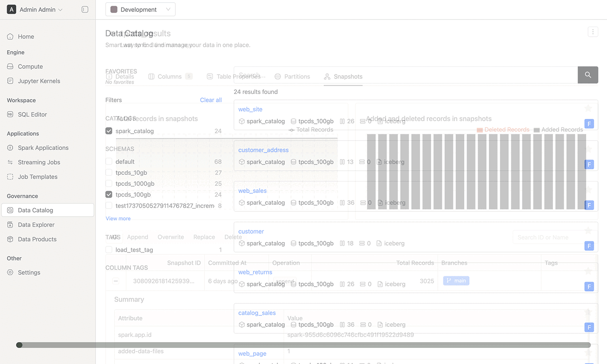This screenshot has height=364, width=607.
Task: Open the web_sales table link
Action: point(252,191)
